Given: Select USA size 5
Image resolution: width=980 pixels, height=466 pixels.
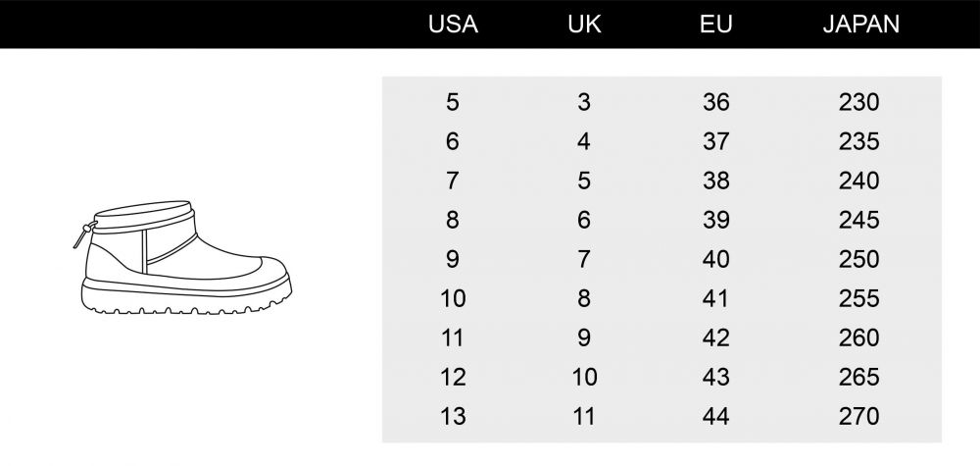Looking at the screenshot, I should click(453, 102).
